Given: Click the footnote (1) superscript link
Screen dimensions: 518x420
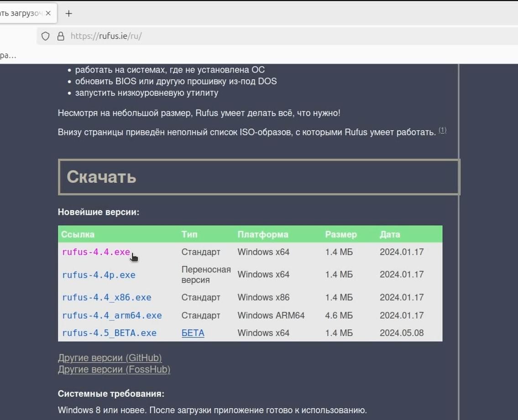Looking at the screenshot, I should click(x=442, y=130).
